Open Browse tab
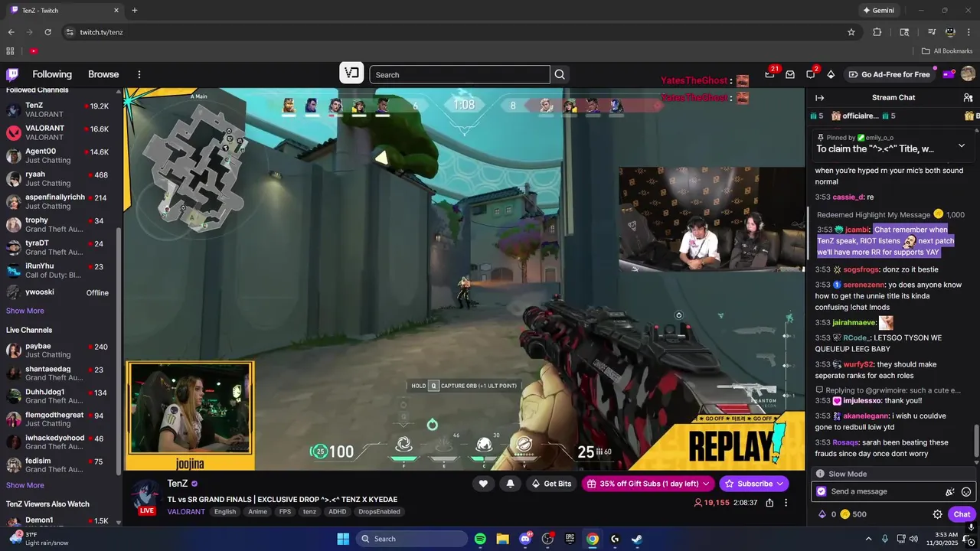 [x=103, y=74]
